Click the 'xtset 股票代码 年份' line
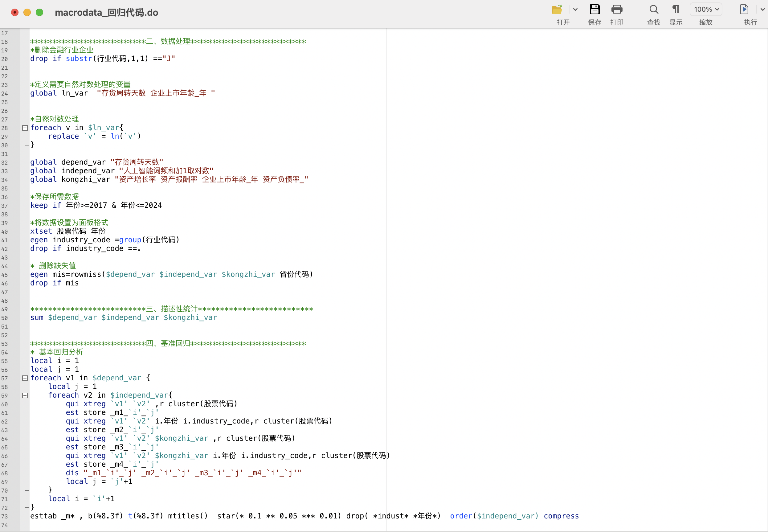Image resolution: width=768 pixels, height=532 pixels. pyautogui.click(x=67, y=231)
